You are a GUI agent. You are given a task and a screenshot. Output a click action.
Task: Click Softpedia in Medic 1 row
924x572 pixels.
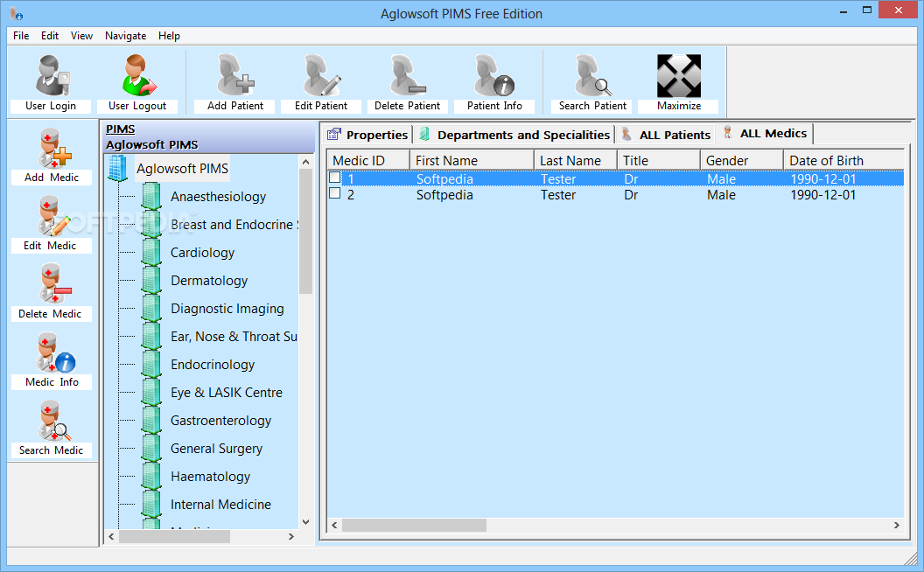point(444,178)
